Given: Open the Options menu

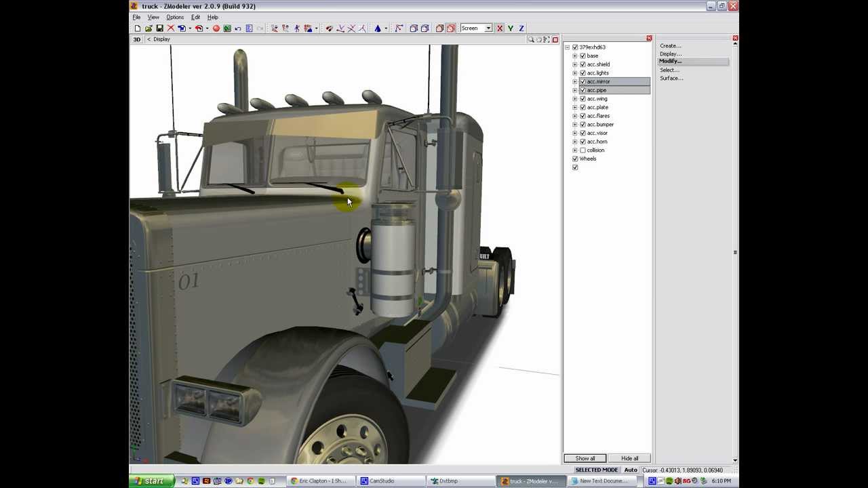Looking at the screenshot, I should coord(175,17).
